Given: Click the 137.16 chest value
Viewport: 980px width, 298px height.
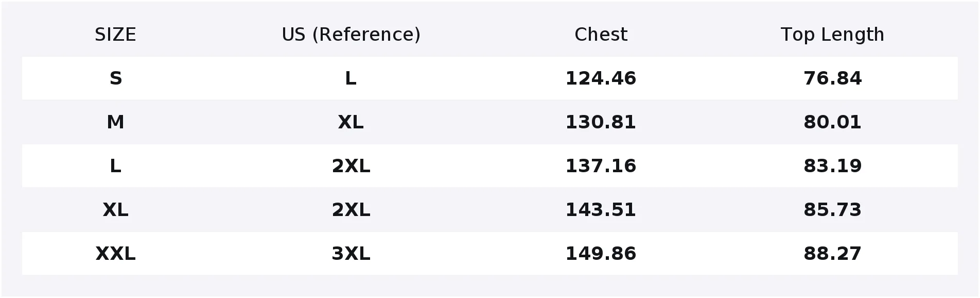Looking at the screenshot, I should [601, 166].
